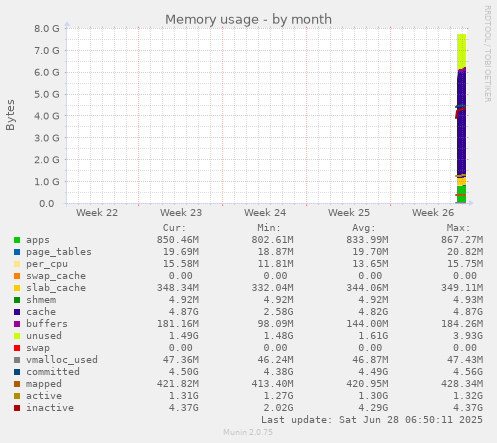Click the cache average value 4.82G
Screen dimensions: 497x443
click(373, 312)
